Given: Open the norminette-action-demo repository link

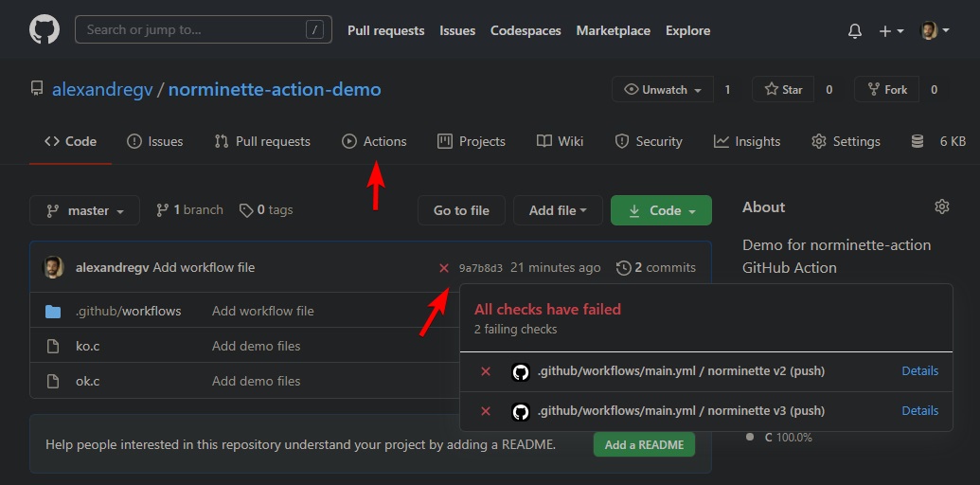Looking at the screenshot, I should (275, 89).
